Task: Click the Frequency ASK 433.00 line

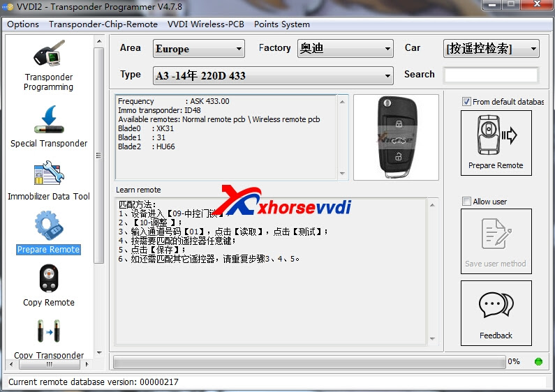Action: (x=174, y=101)
